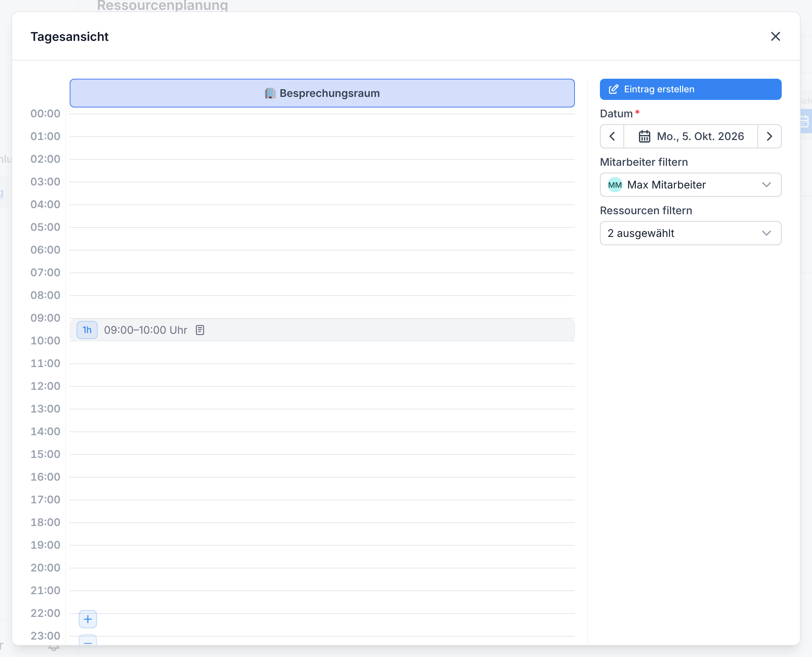The width and height of the screenshot is (812, 657).
Task: Open the 09:00–10:00 Uhr entry
Action: click(322, 330)
